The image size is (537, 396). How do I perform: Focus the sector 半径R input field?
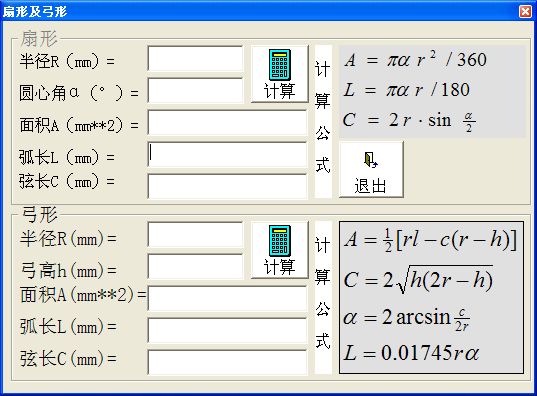click(x=195, y=59)
